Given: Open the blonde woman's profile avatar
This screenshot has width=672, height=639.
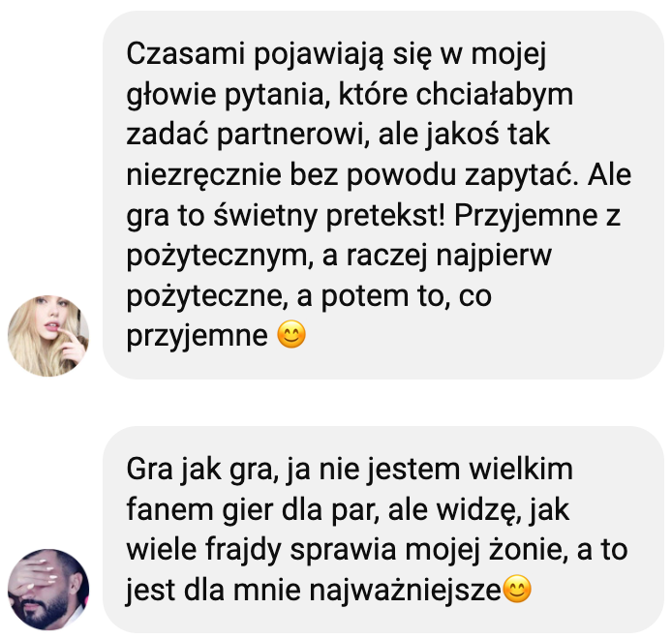Looking at the screenshot, I should click(48, 336).
